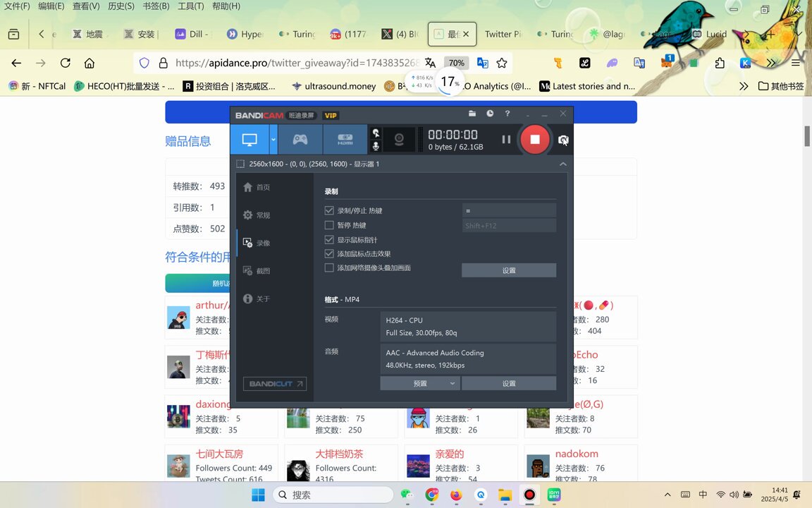Toggle webcam overlay icon in Bandicam
Image resolution: width=812 pixels, height=508 pixels.
(x=399, y=140)
